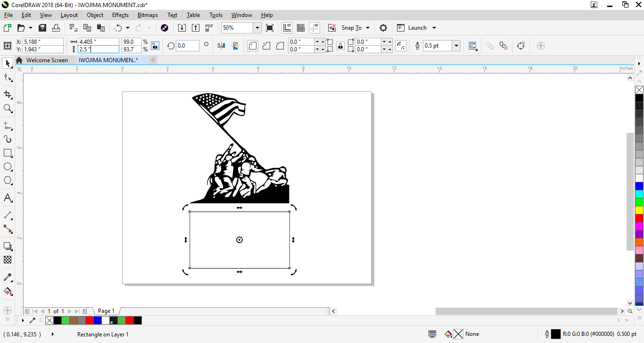
Task: Expand the Snap To dropdown
Action: click(x=368, y=28)
